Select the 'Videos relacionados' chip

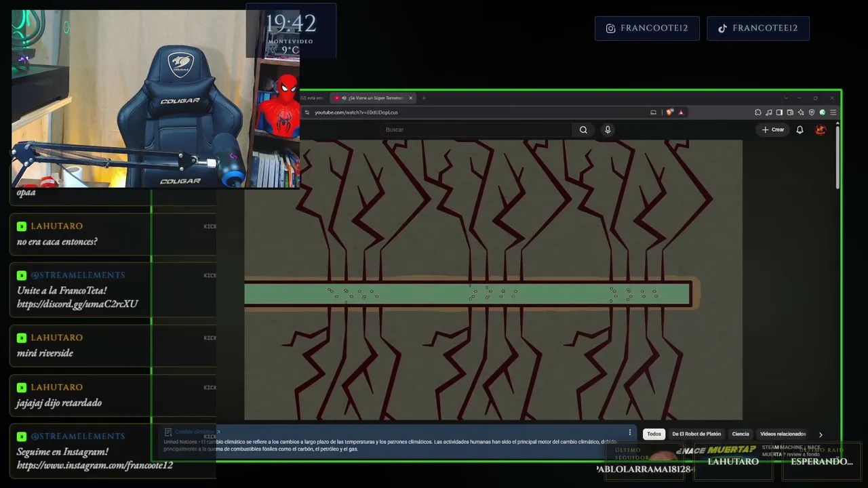click(x=783, y=434)
